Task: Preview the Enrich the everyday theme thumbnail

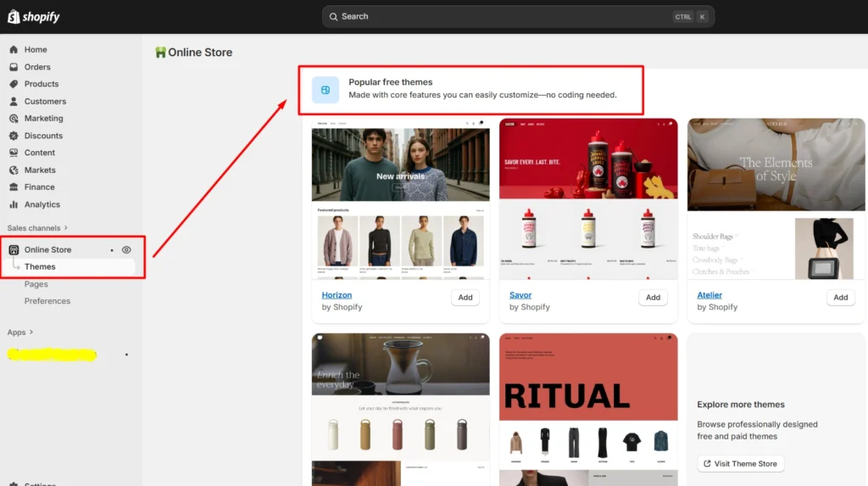Action: tap(400, 410)
